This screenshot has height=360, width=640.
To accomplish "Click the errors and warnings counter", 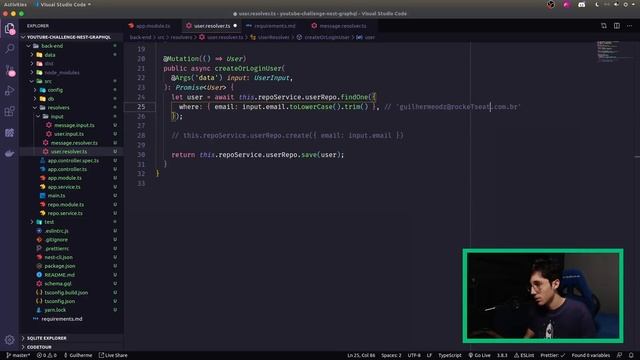I will click(47, 356).
